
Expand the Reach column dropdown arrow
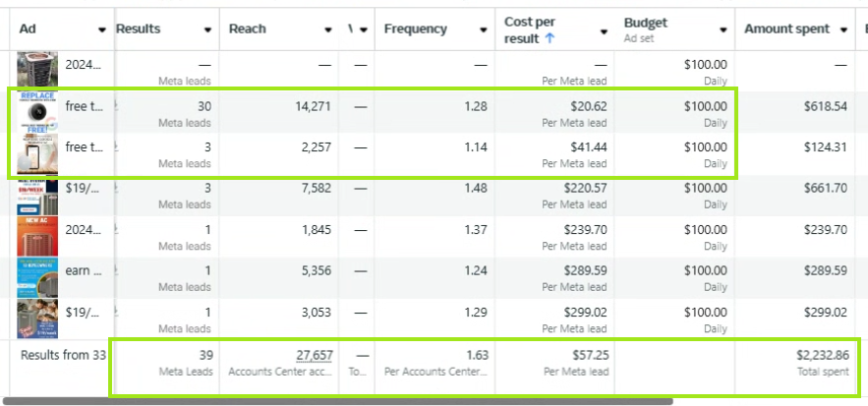pos(327,30)
